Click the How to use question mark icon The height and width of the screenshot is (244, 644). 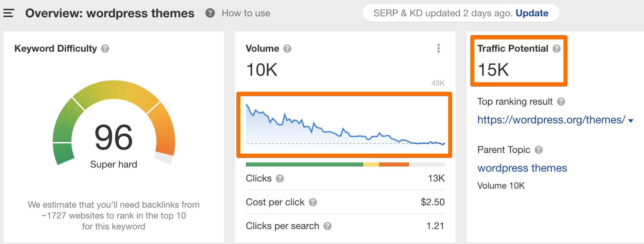click(210, 13)
